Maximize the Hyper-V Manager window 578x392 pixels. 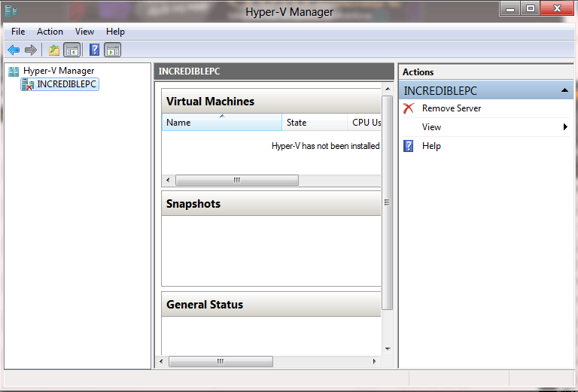[x=531, y=8]
